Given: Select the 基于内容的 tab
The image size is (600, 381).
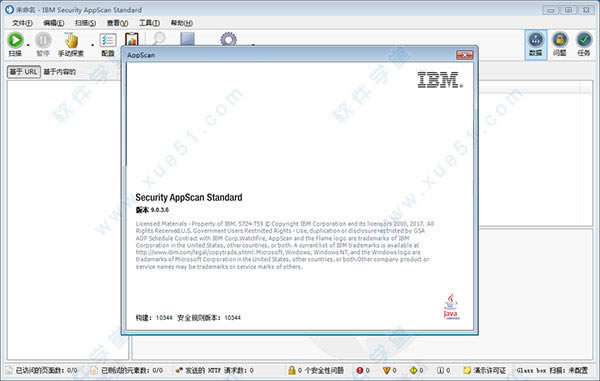Looking at the screenshot, I should click(59, 72).
